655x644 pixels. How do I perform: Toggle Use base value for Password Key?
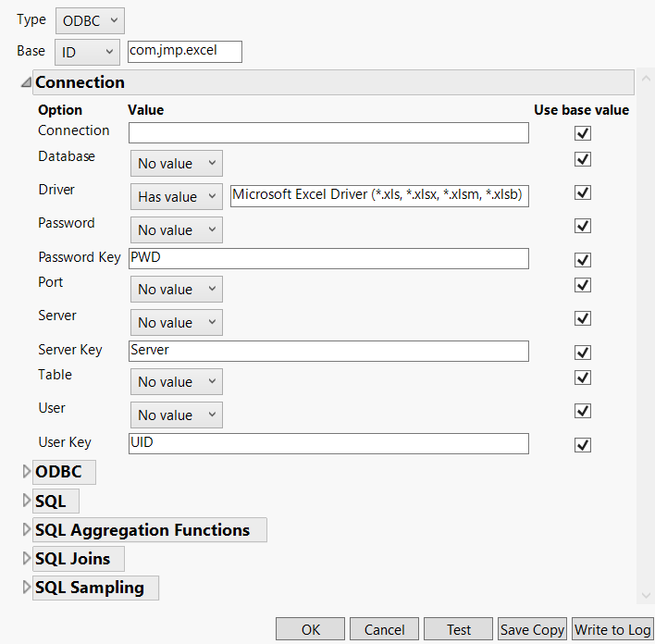click(582, 259)
